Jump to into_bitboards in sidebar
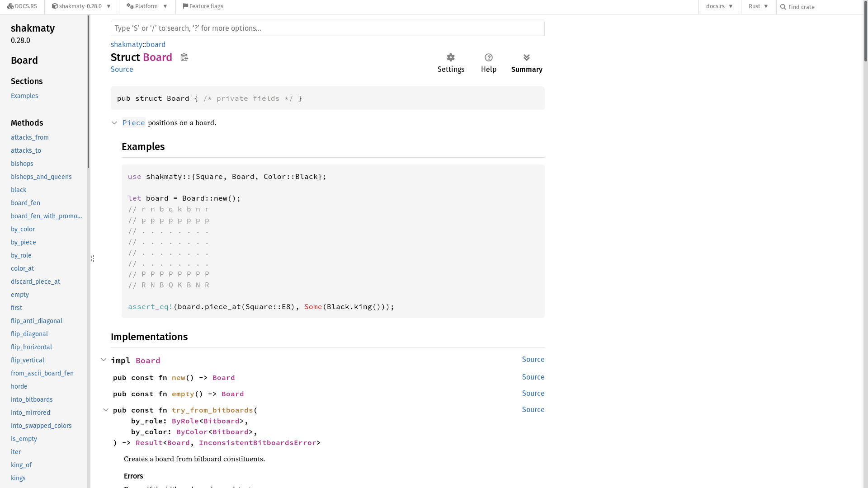Image resolution: width=868 pixels, height=488 pixels. tap(32, 399)
